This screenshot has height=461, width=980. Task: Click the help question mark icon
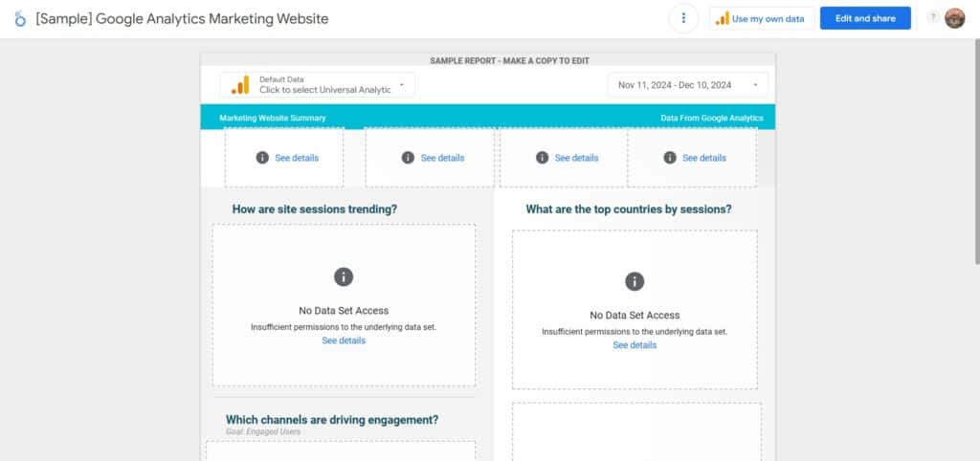(933, 17)
